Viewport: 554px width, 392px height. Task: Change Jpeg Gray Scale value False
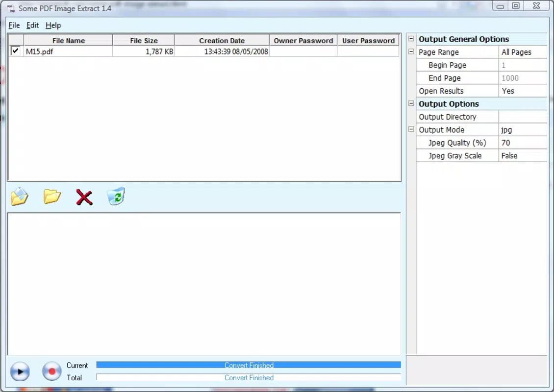[523, 156]
